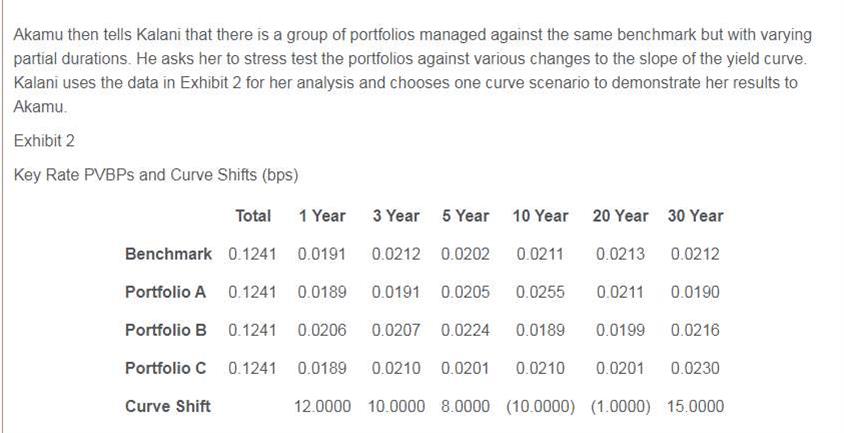Image resolution: width=844 pixels, height=433 pixels.
Task: Select Portfolio B's 5 Year value 0.0224
Action: pyautogui.click(x=465, y=330)
